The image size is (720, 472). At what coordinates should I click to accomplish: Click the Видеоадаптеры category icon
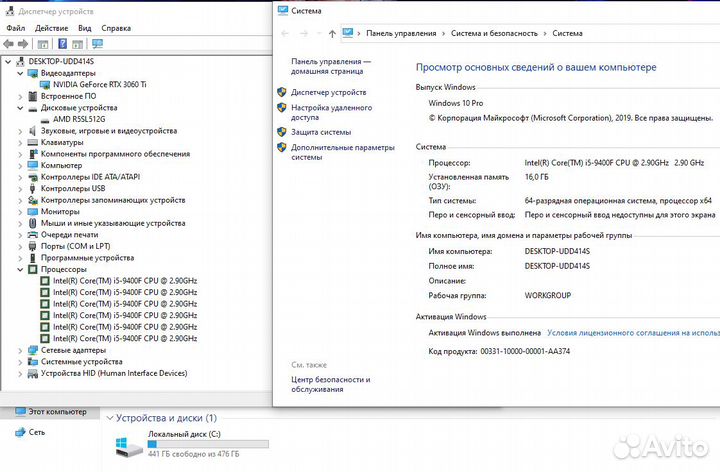pyautogui.click(x=33, y=73)
